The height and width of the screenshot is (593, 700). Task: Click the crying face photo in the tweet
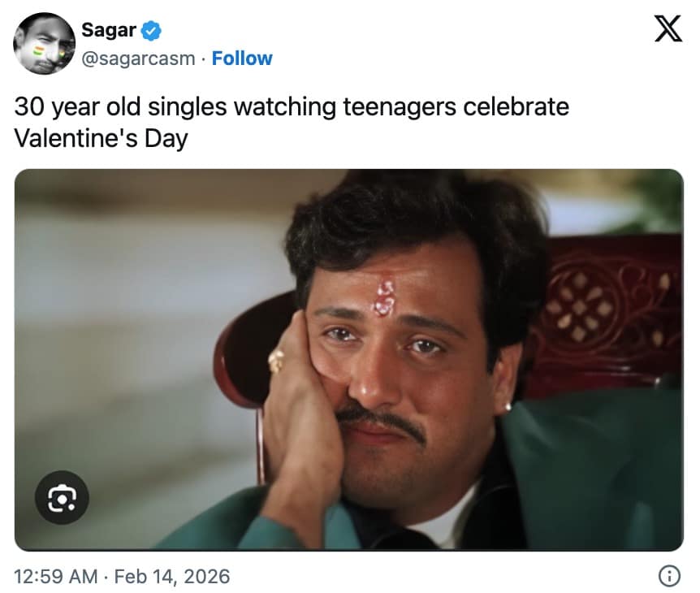point(349,357)
